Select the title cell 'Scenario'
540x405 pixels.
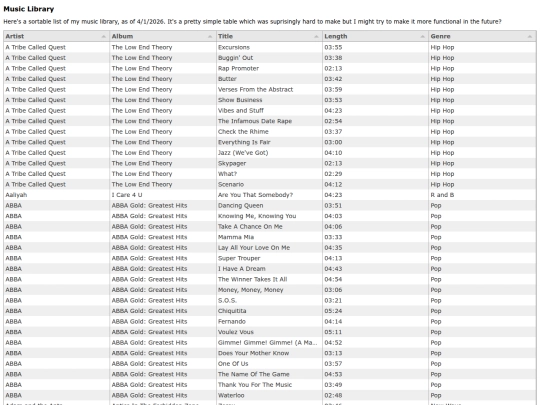269,184
